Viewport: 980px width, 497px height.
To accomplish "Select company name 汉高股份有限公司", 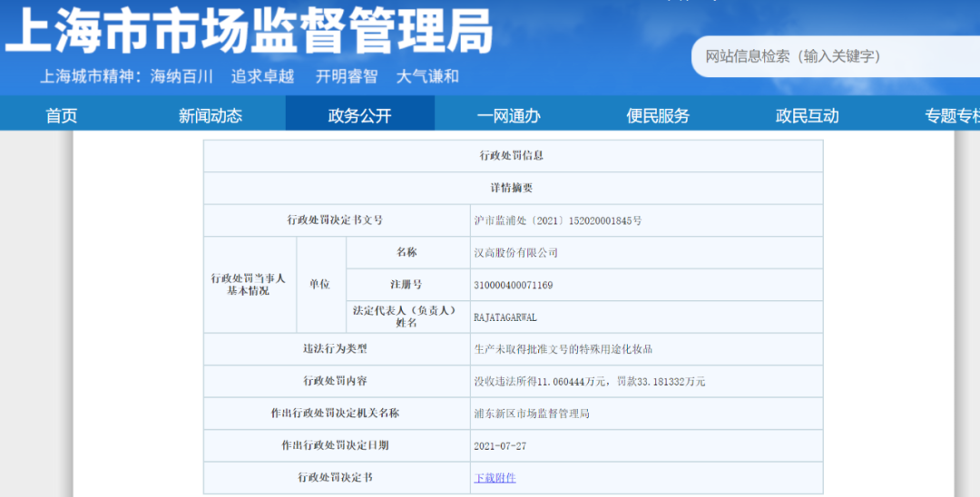I will coord(515,253).
